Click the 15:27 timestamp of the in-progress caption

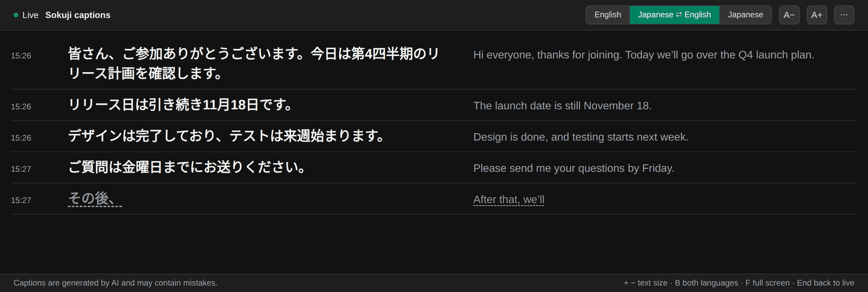[21, 200]
